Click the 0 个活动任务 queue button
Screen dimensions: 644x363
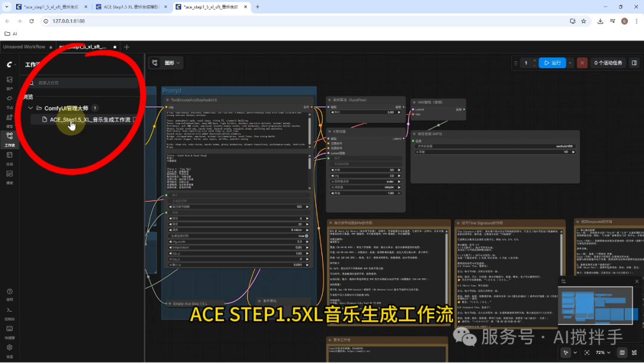pyautogui.click(x=608, y=63)
